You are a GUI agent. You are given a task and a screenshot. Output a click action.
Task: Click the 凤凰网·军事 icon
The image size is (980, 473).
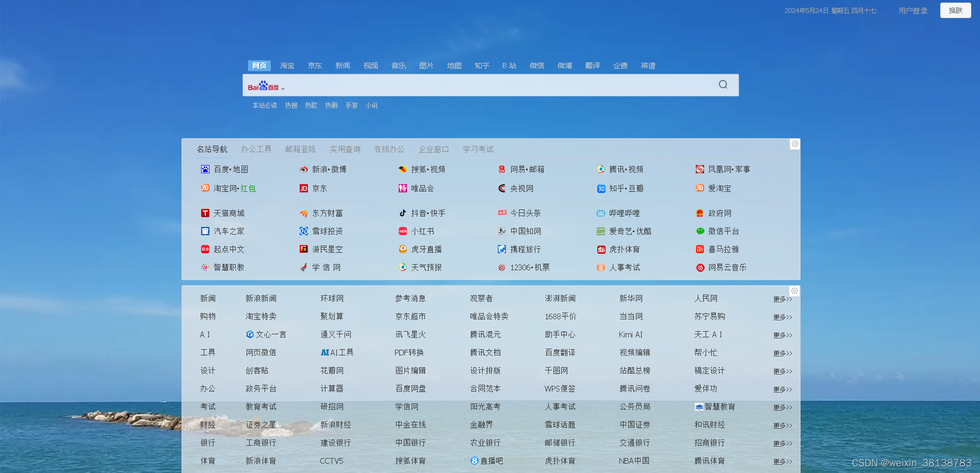click(x=700, y=169)
